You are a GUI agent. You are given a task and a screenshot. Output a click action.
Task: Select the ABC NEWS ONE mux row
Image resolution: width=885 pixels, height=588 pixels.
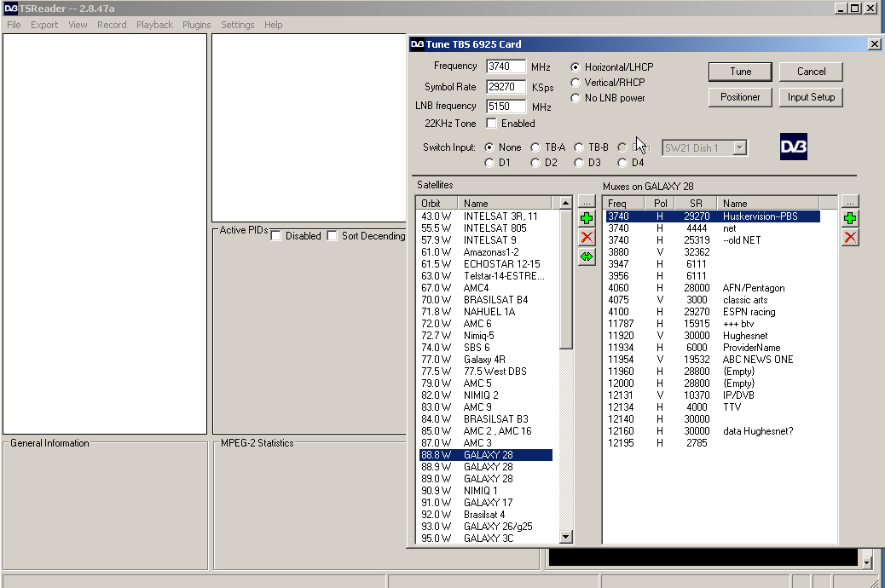pos(712,360)
